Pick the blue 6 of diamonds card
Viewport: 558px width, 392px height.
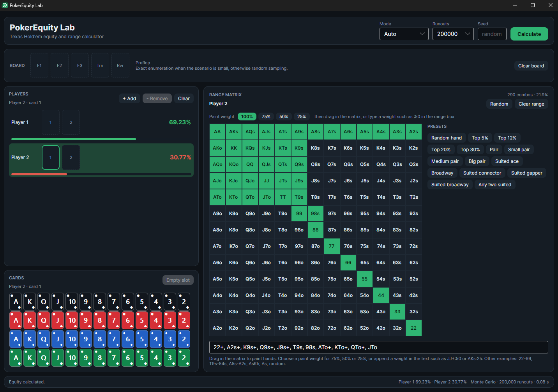point(128,339)
